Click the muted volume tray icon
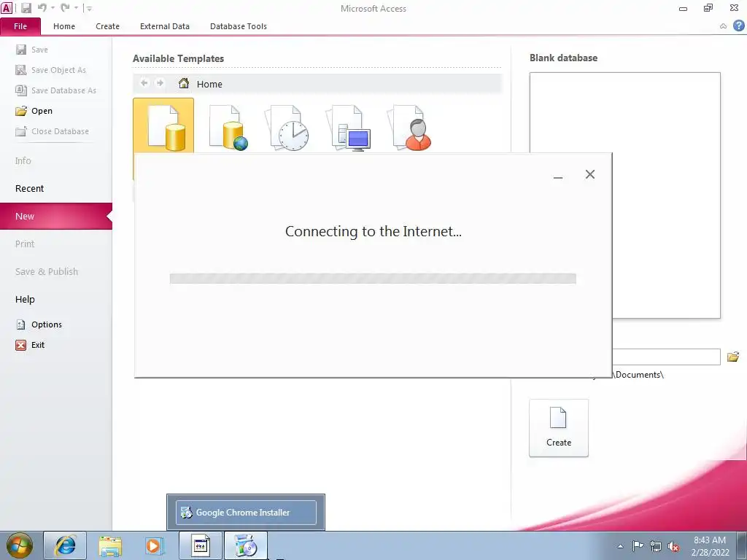The height and width of the screenshot is (560, 747). (x=673, y=546)
